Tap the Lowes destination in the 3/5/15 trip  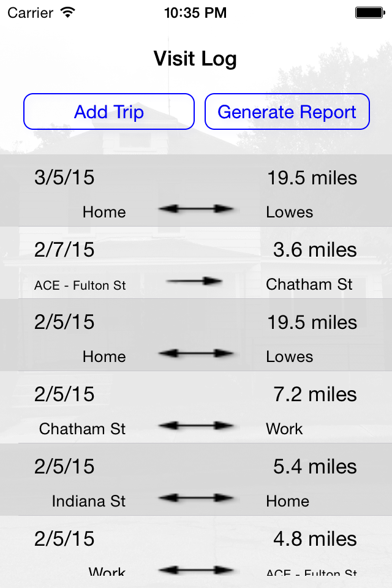click(290, 212)
